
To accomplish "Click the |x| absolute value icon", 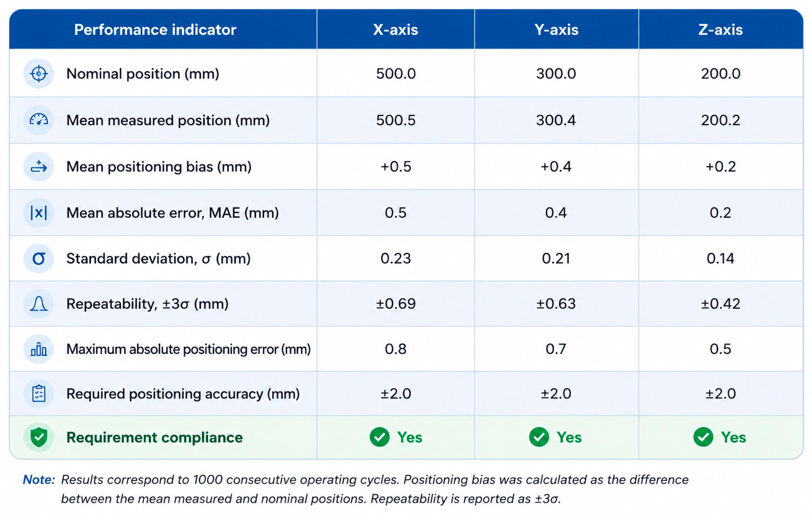I will 38,213.
